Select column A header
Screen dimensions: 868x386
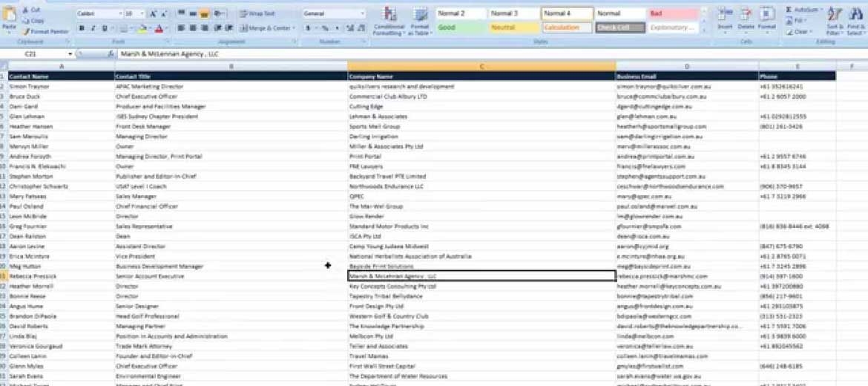point(62,67)
